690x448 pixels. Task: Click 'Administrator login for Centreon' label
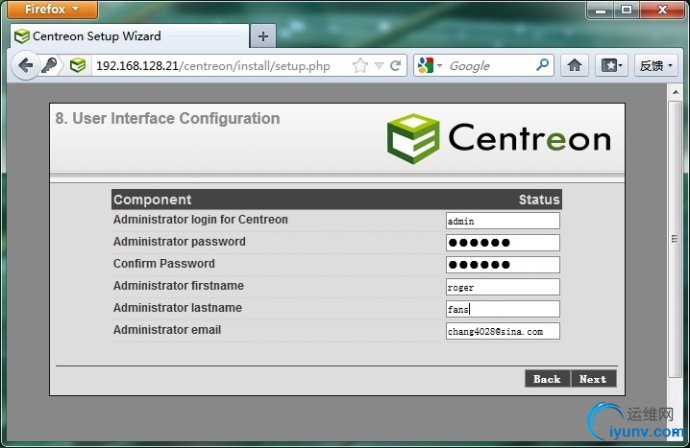click(x=201, y=220)
